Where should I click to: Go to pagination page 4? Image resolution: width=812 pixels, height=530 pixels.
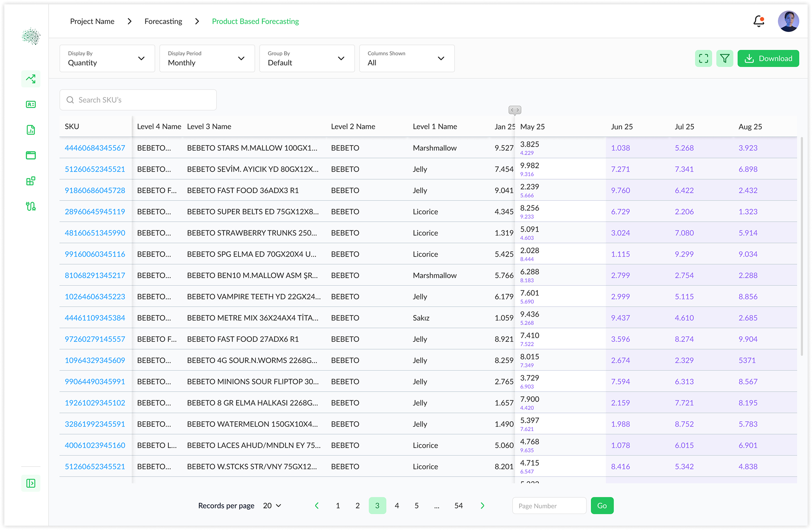[397, 505]
